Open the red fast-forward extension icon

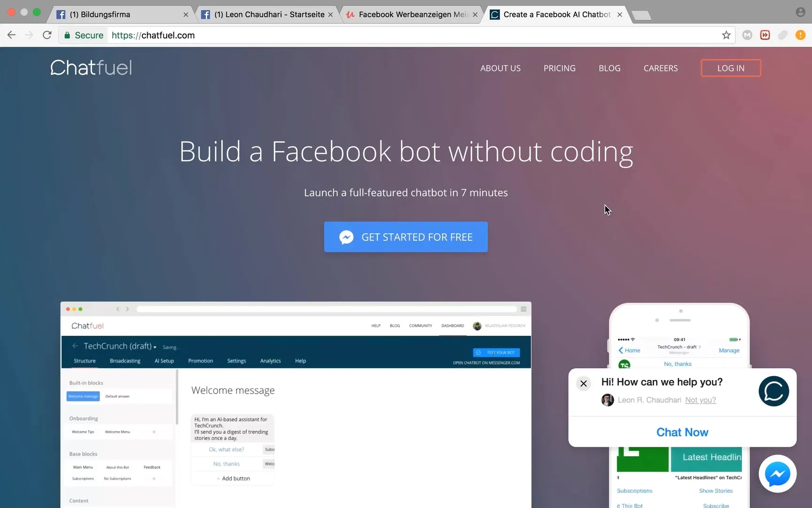click(765, 35)
